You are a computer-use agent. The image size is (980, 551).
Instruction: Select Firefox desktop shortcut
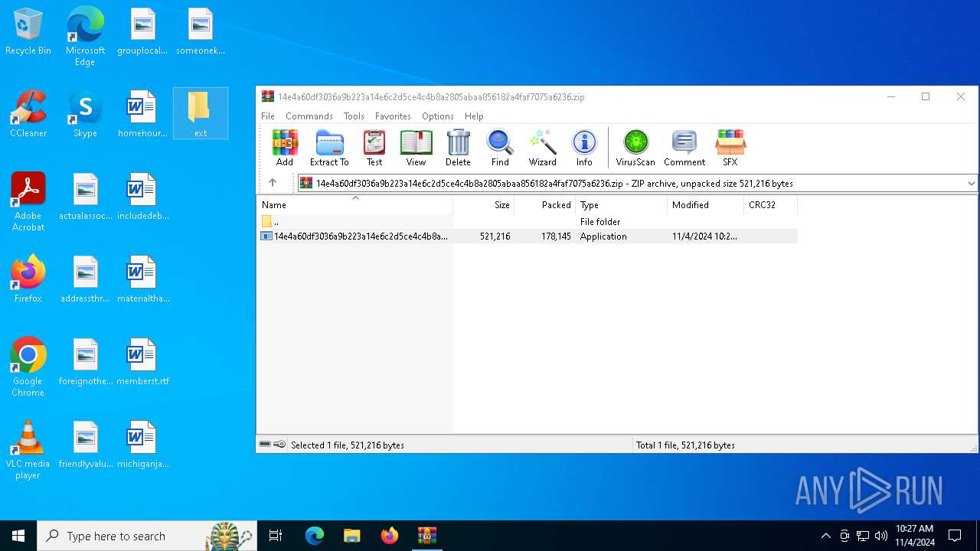tap(28, 279)
